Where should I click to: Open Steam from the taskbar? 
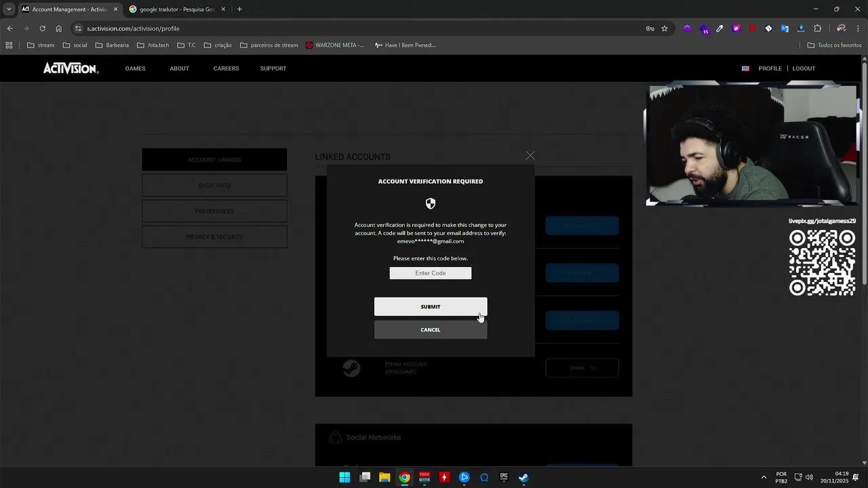pyautogui.click(x=524, y=477)
